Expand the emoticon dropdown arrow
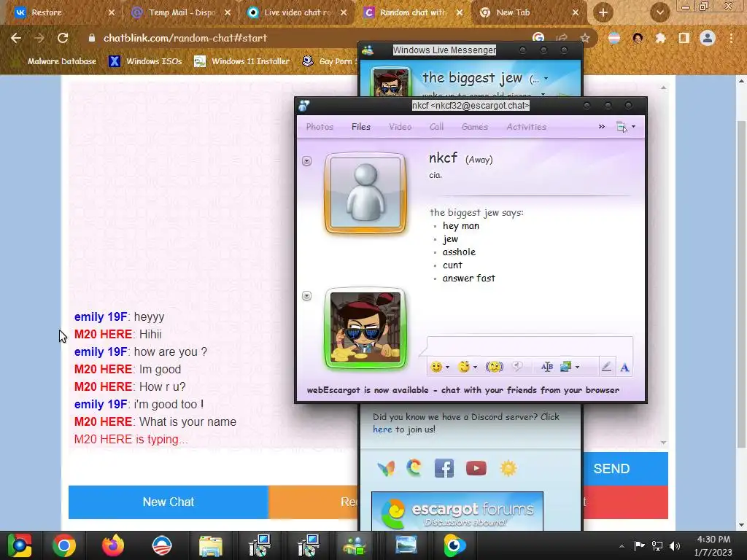 pyautogui.click(x=447, y=367)
